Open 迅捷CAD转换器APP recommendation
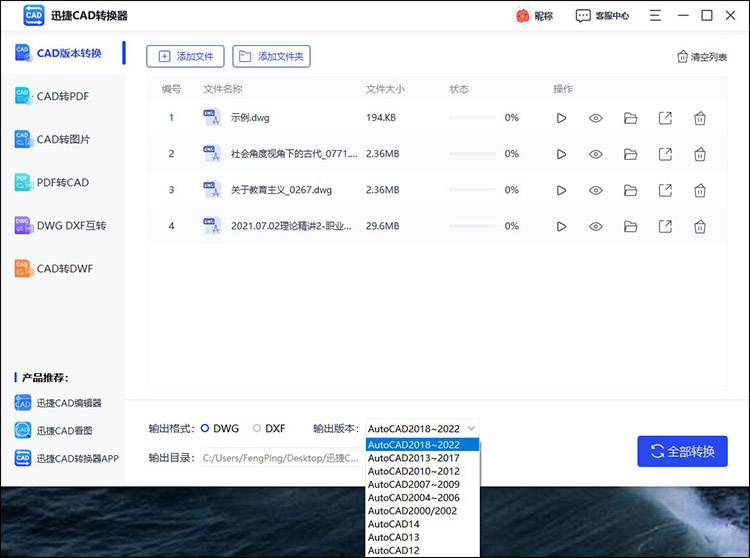 click(66, 458)
